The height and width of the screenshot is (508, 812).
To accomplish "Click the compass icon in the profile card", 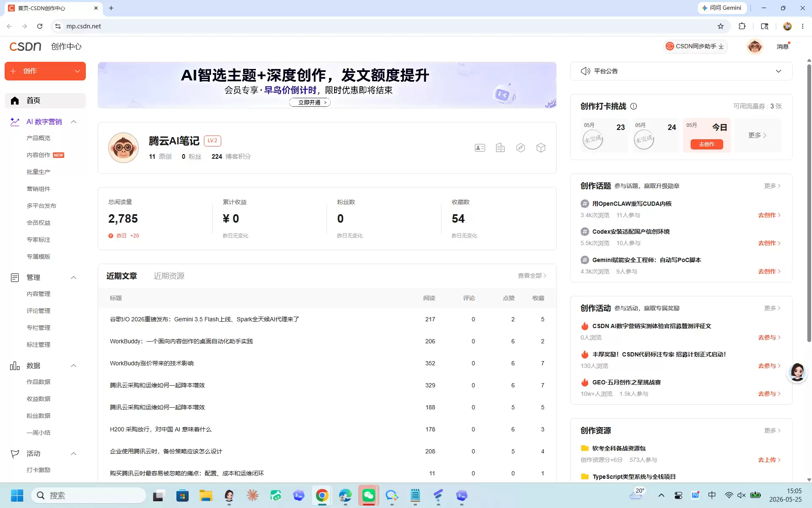I will pos(521,148).
